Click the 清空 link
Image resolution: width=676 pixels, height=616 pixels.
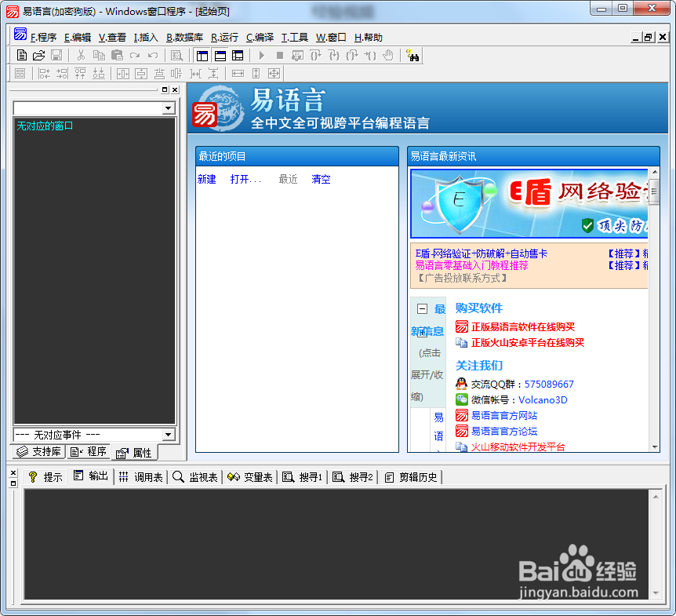pyautogui.click(x=322, y=179)
